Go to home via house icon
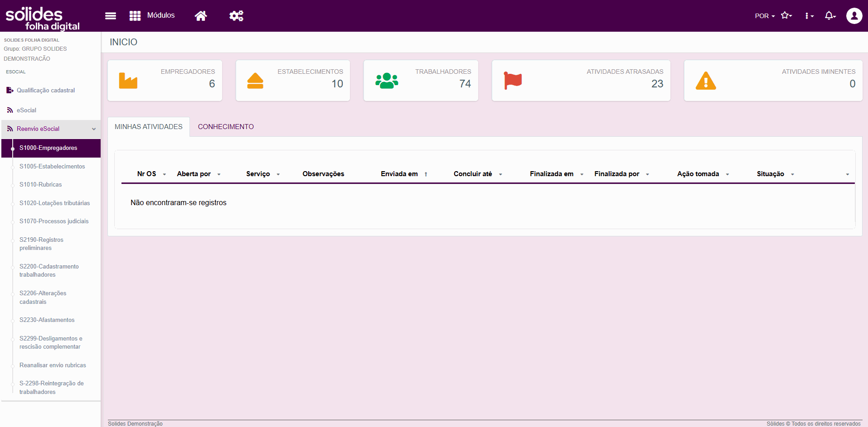The height and width of the screenshot is (427, 868). 200,16
